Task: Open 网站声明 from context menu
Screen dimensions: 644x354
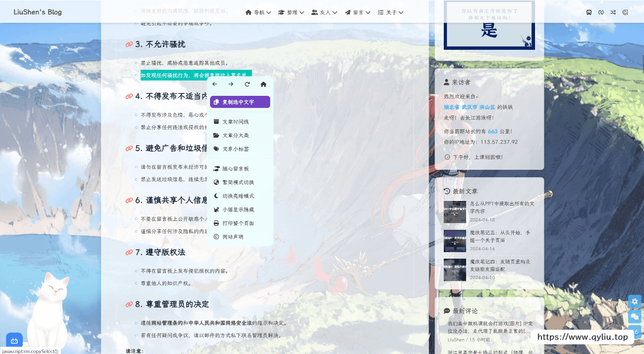Action: pyautogui.click(x=240, y=237)
